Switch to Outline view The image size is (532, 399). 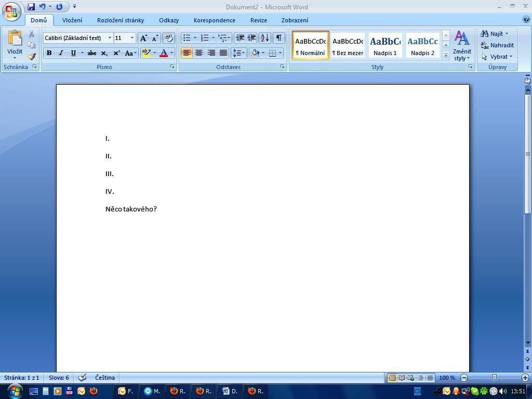tap(420, 378)
